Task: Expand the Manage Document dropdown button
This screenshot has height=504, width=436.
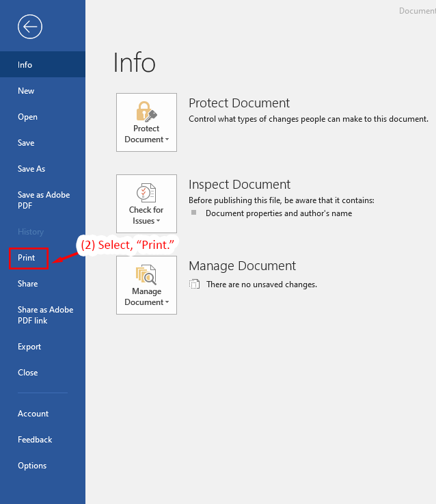Action: [x=146, y=285]
